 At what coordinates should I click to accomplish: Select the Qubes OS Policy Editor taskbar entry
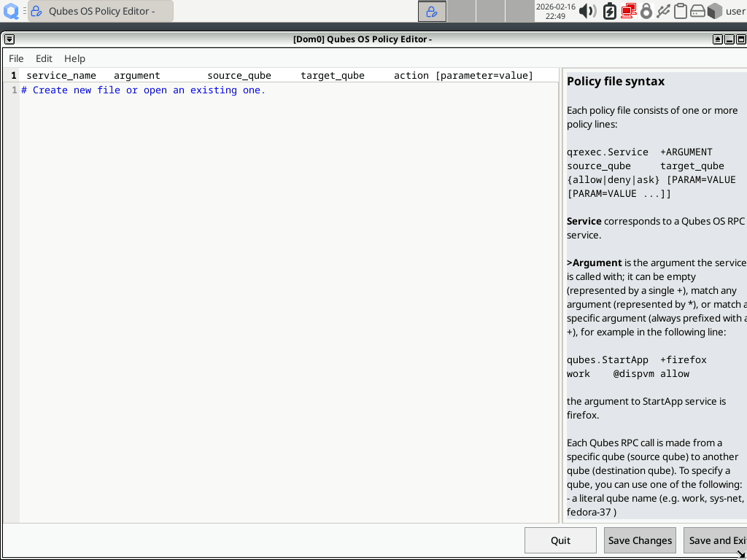click(x=101, y=11)
